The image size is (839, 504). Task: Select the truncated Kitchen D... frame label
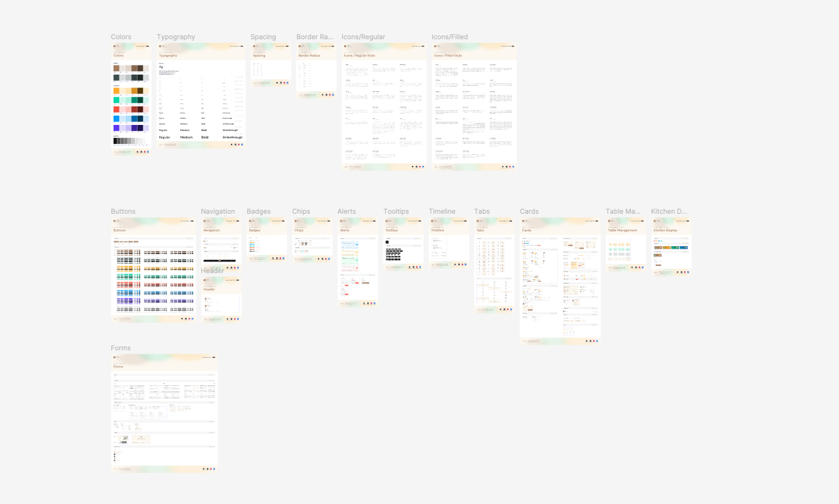tap(670, 211)
